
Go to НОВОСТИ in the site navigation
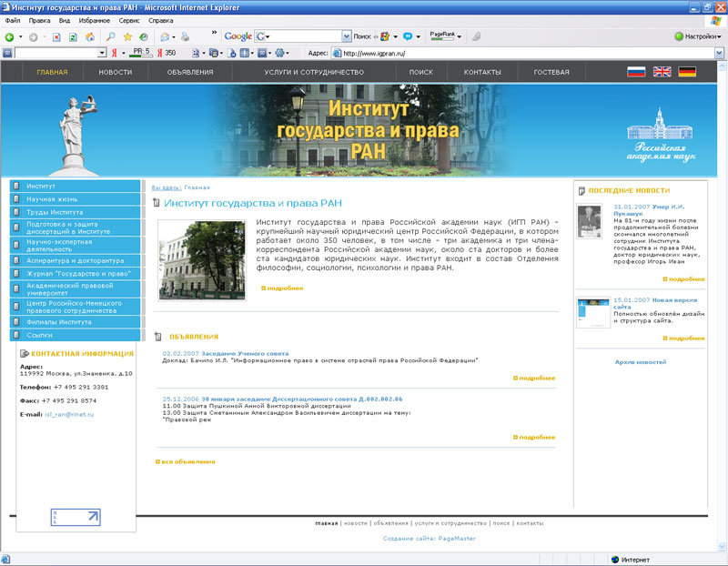tap(116, 72)
